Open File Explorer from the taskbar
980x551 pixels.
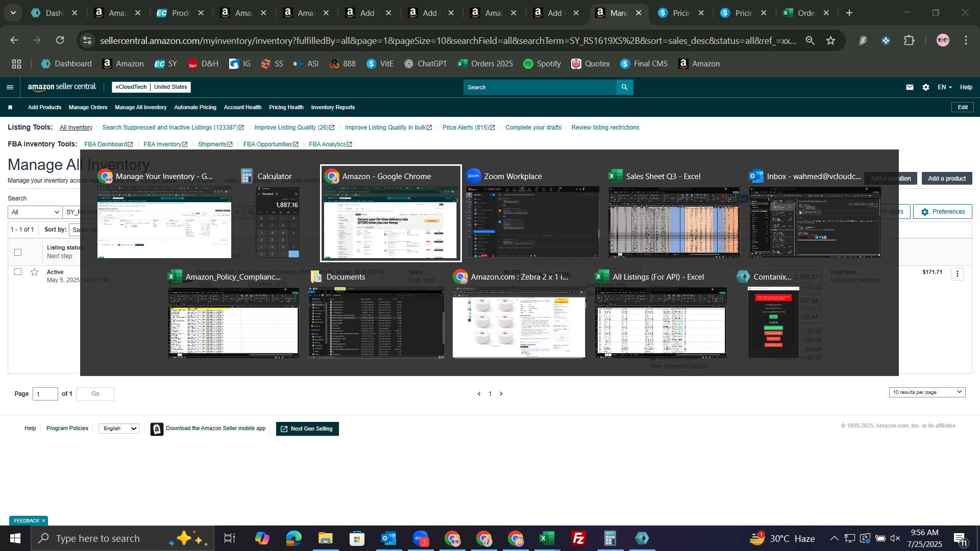click(325, 538)
